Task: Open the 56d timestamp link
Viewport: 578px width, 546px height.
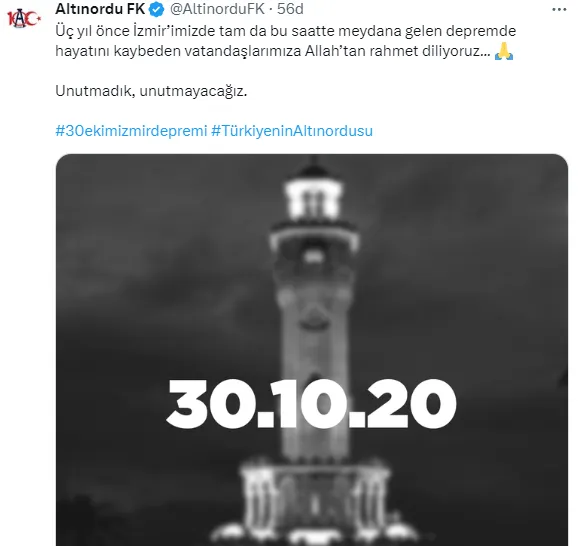Action: point(290,9)
